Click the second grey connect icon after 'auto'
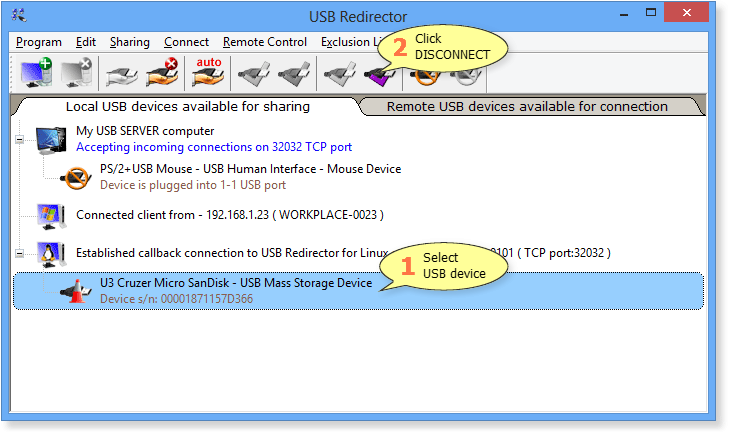The image size is (729, 434). [294, 74]
